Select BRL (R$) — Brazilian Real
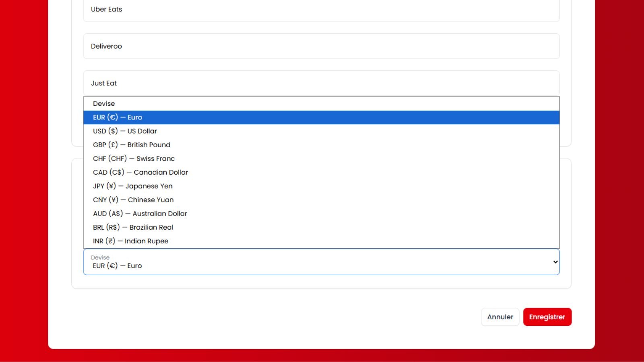Image resolution: width=644 pixels, height=362 pixels. (x=133, y=227)
